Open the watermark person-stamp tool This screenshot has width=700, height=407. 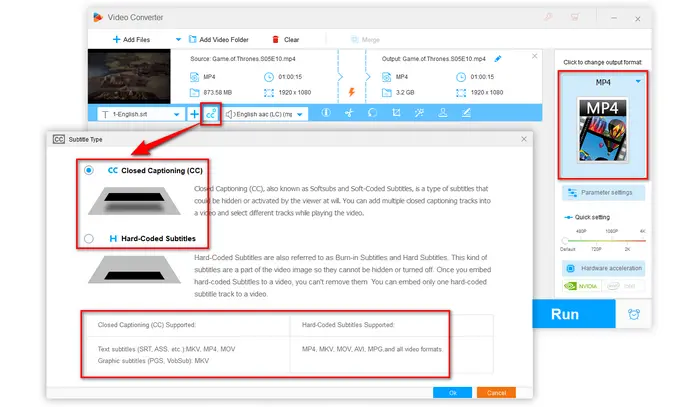pyautogui.click(x=442, y=113)
